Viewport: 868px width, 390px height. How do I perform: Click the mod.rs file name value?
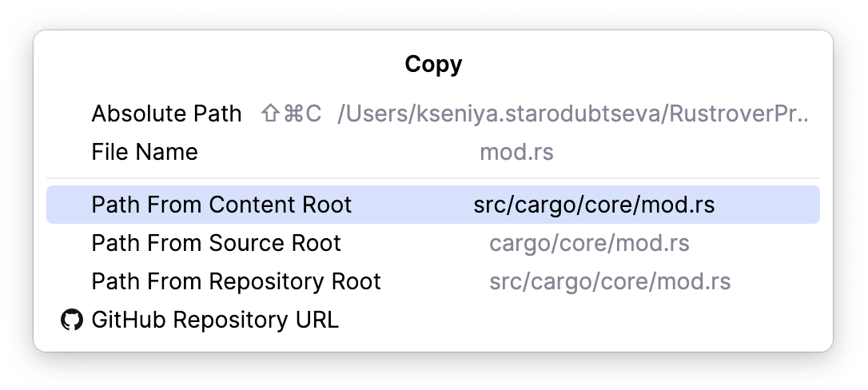(x=516, y=152)
